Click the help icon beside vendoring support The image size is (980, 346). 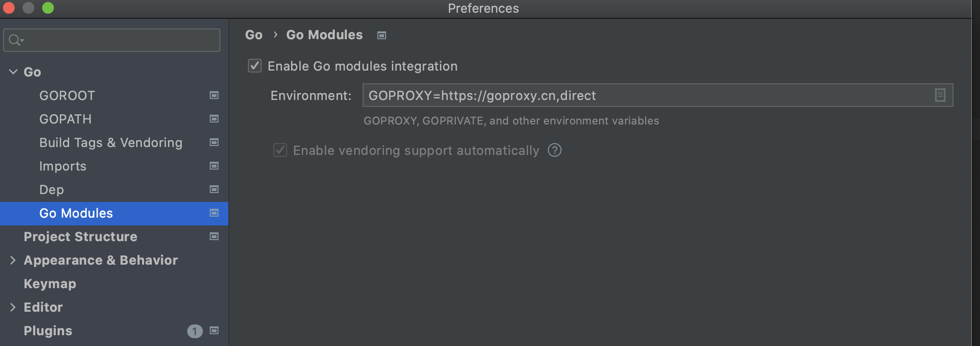[555, 150]
